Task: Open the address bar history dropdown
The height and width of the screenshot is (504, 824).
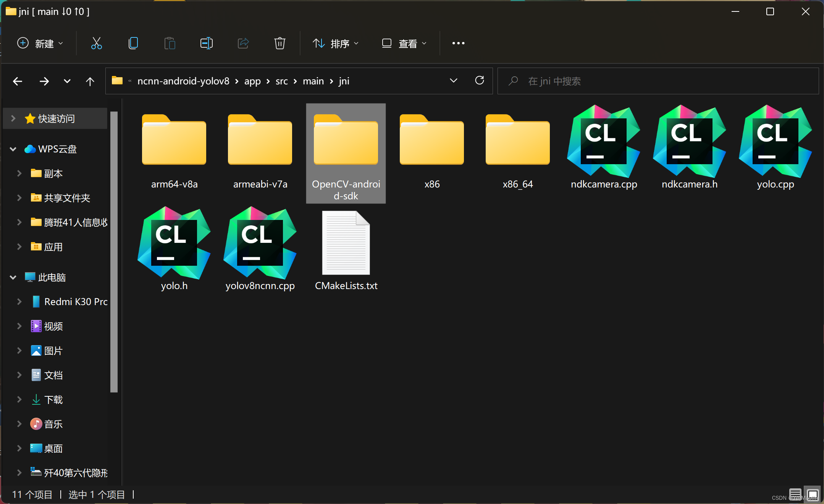Action: (453, 81)
